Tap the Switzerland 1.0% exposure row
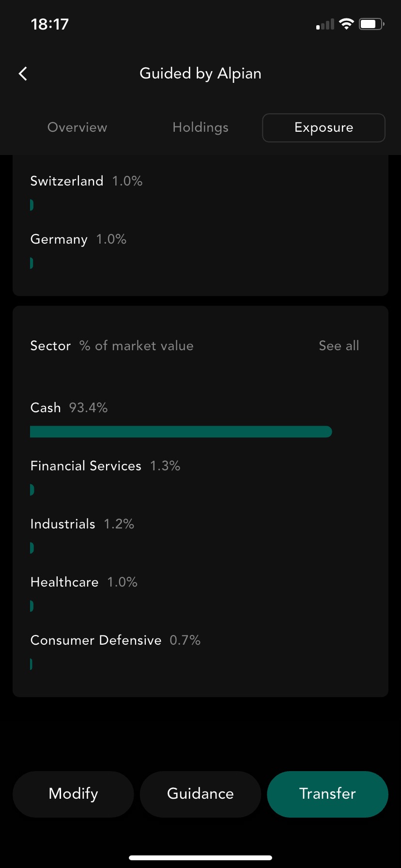Viewport: 401px width, 868px height. click(x=200, y=193)
